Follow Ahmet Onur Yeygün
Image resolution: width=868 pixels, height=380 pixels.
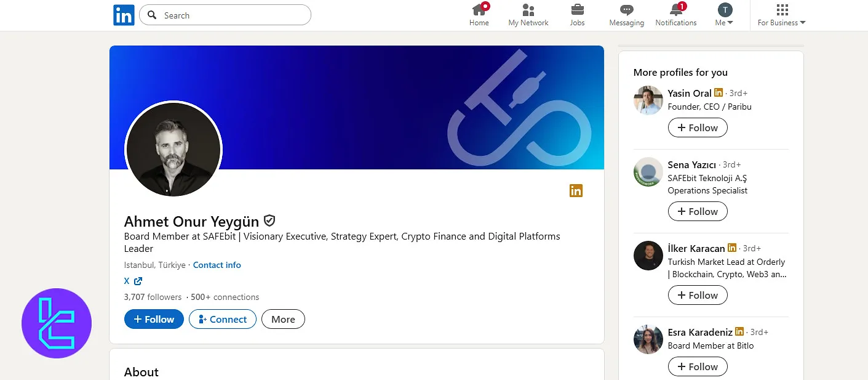click(x=154, y=319)
